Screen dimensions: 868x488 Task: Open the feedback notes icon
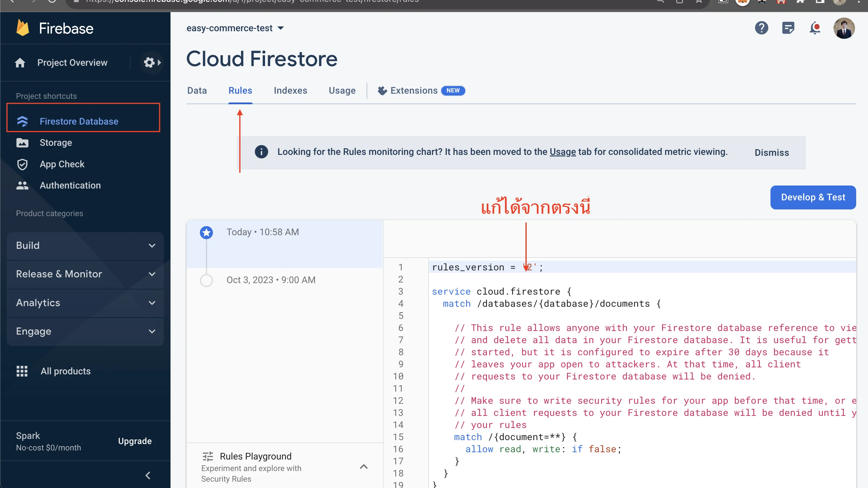788,28
